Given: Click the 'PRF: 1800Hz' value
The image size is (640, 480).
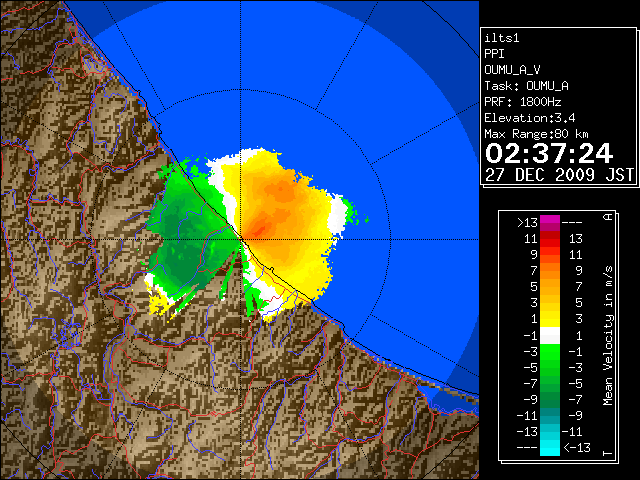Looking at the screenshot, I should (523, 102).
